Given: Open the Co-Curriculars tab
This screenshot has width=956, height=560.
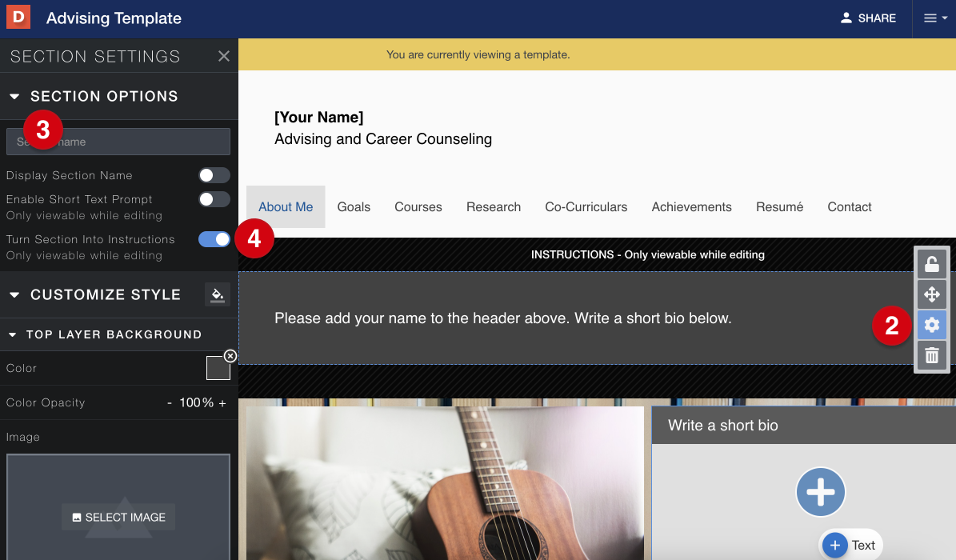Looking at the screenshot, I should point(586,206).
